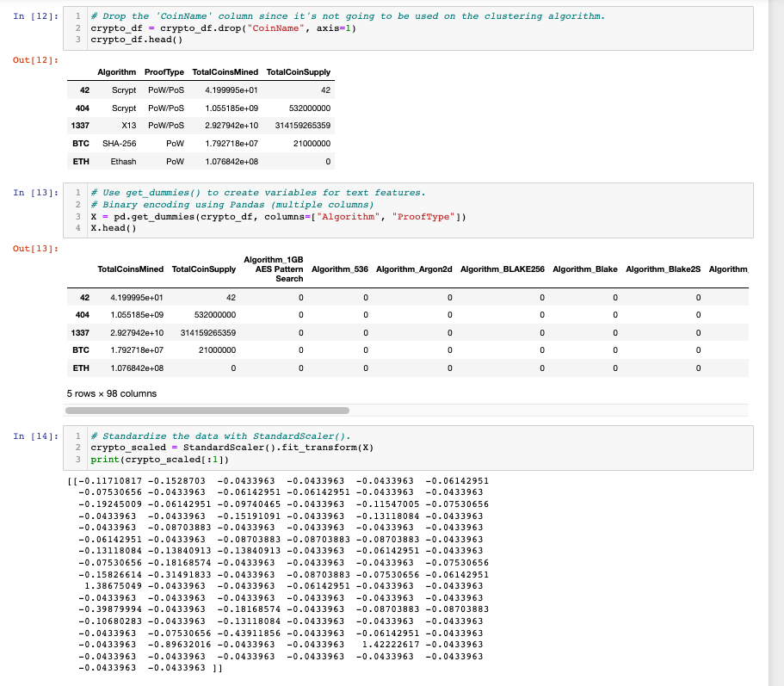Click the 'Drop the CoinName column' comment line
This screenshot has width=784, height=686.
pos(348,16)
